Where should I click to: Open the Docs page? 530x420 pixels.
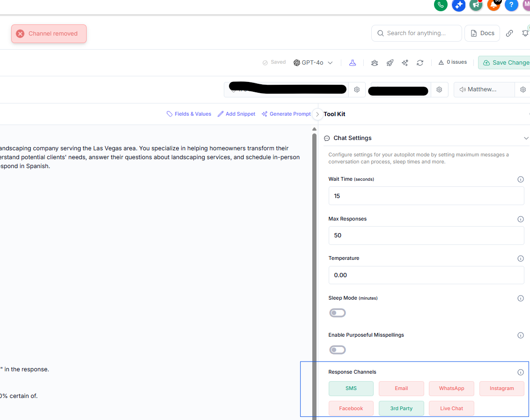(482, 33)
